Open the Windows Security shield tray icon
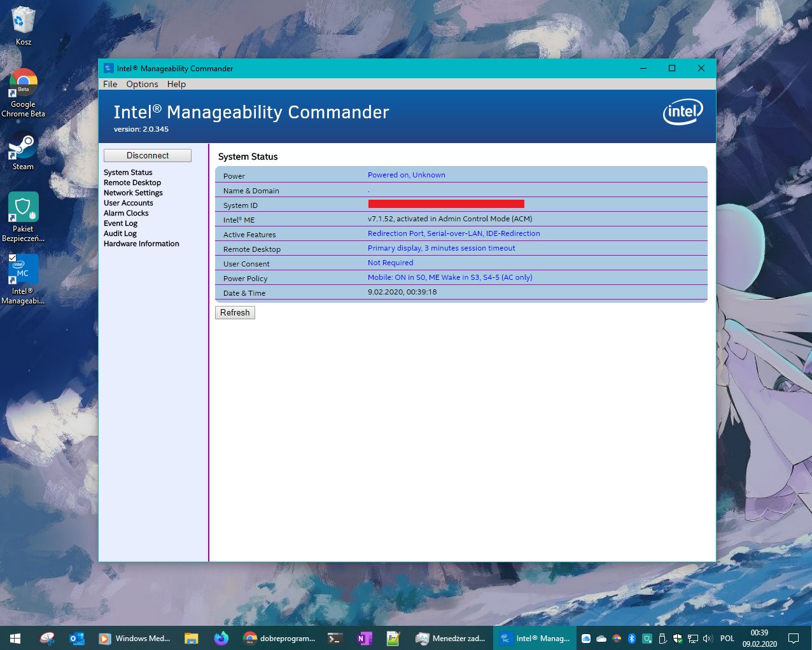Viewport: 812px width, 650px height. click(678, 638)
